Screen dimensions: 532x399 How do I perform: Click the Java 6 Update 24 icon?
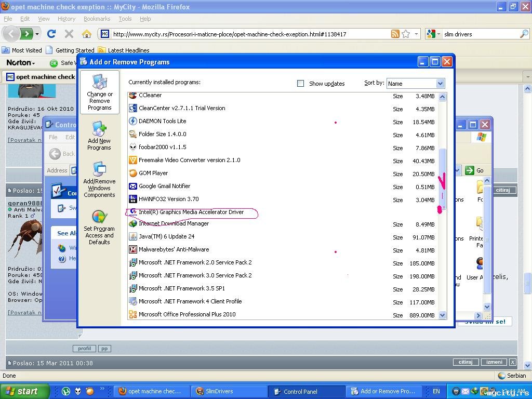coord(133,236)
